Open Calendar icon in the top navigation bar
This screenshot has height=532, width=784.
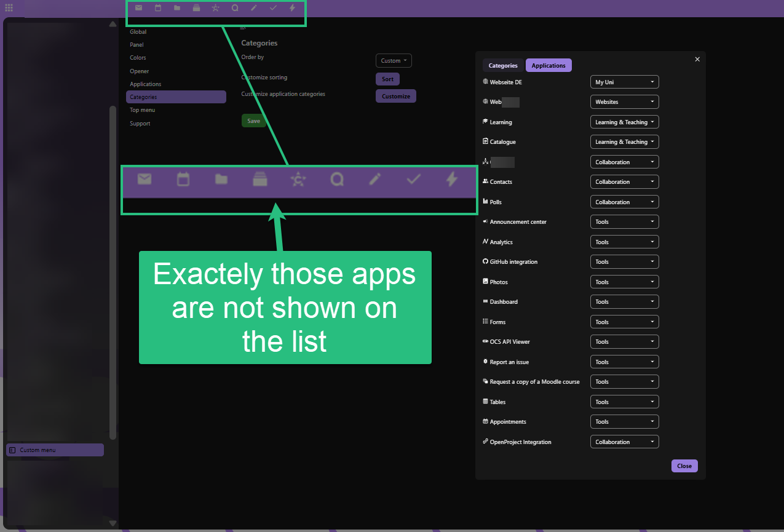(158, 8)
